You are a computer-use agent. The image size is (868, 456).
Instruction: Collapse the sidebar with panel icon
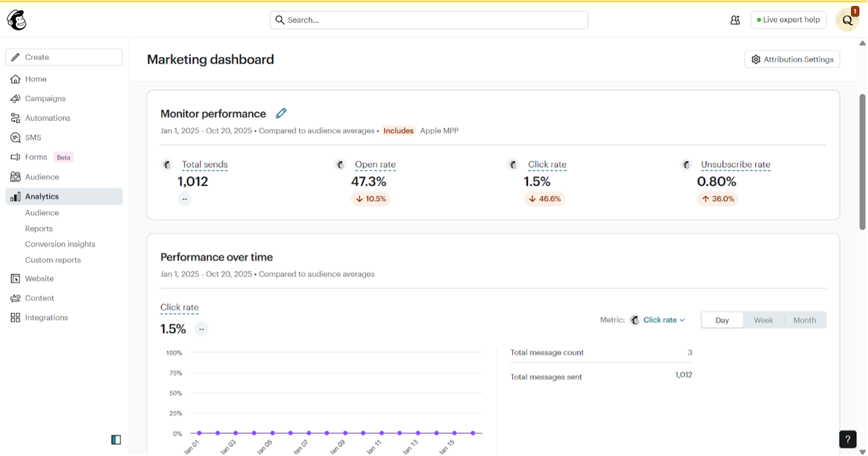[116, 440]
